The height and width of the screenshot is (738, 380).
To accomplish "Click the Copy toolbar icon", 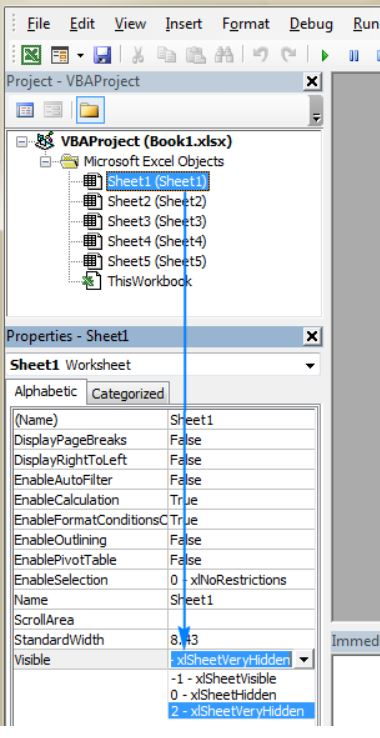I will [x=166, y=55].
